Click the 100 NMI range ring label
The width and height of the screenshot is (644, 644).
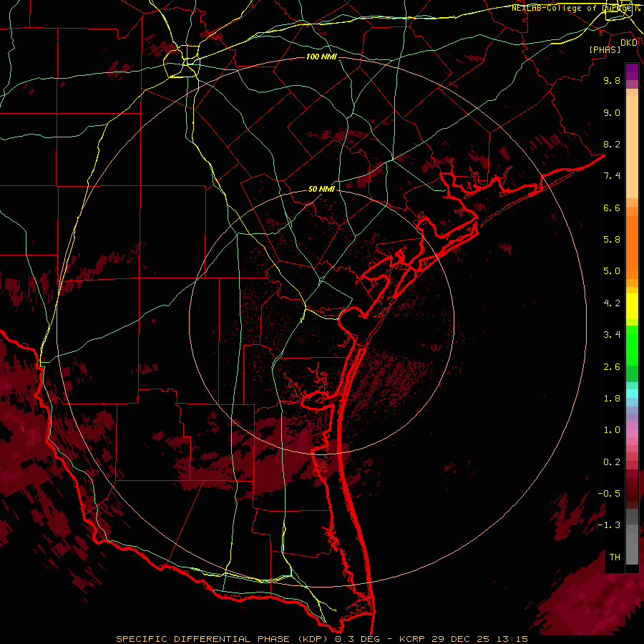[x=321, y=57]
